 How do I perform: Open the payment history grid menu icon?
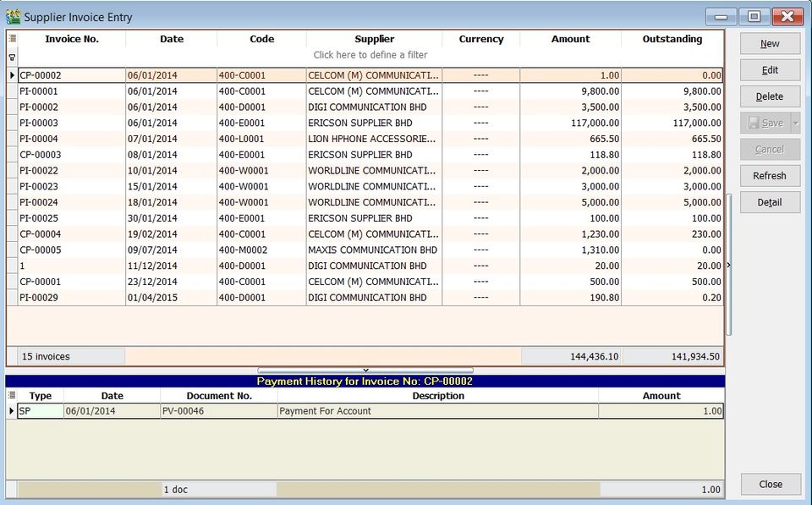(12, 395)
